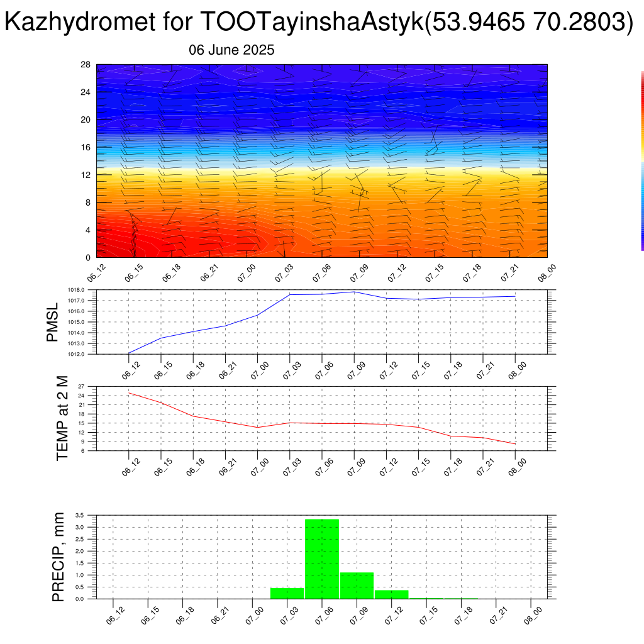
Task: Click 07_15 label under PRECIP chart
Action: (429, 616)
